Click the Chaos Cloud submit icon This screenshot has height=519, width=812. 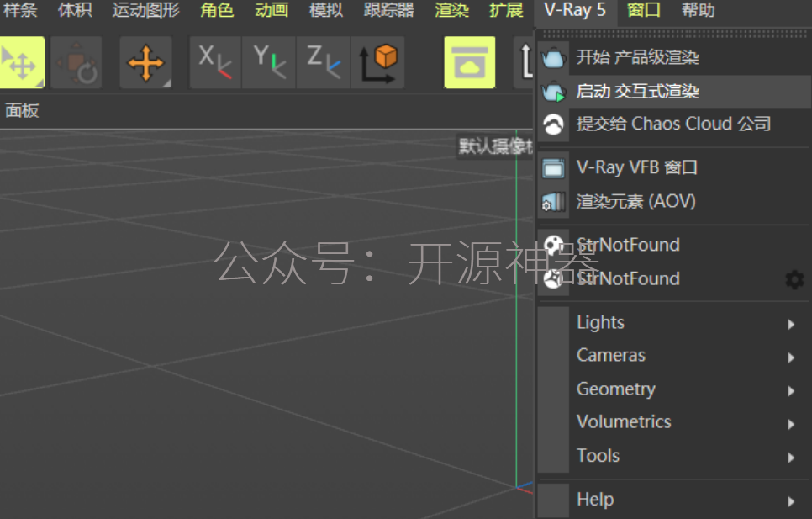553,124
